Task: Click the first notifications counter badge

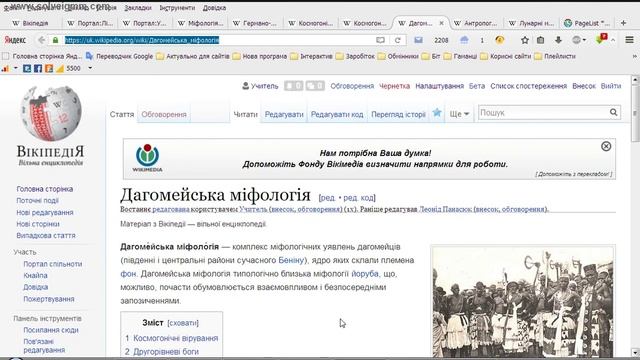Action: [293, 86]
